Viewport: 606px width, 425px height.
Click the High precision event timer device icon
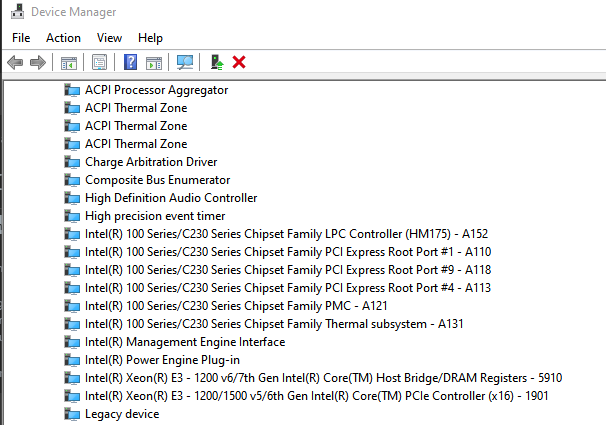(72, 216)
